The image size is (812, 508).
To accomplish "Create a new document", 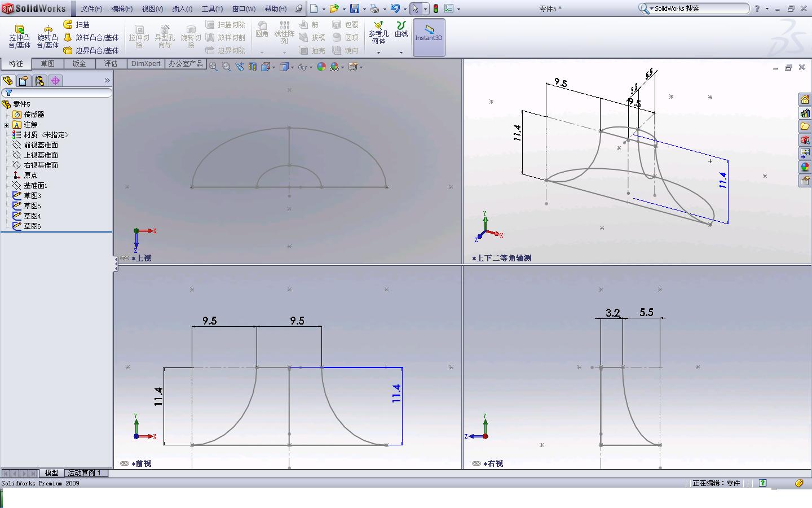I will coord(314,8).
